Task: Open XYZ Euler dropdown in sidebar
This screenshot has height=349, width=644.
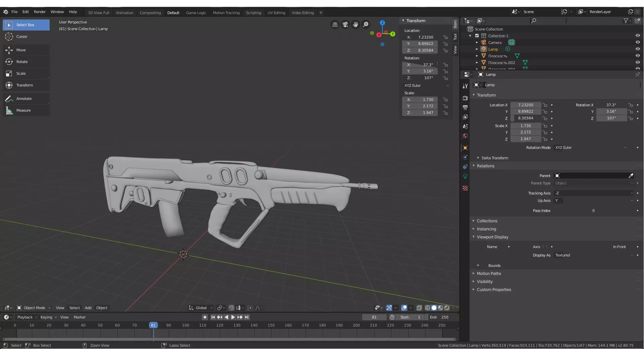Action: pyautogui.click(x=427, y=85)
